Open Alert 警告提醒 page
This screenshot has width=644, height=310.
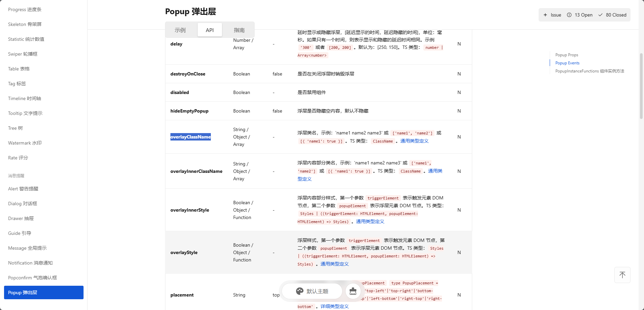tap(44, 189)
